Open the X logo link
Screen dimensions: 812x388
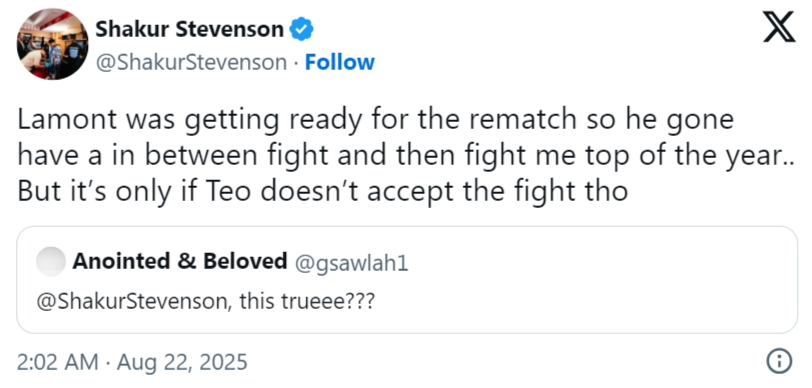coord(779,27)
